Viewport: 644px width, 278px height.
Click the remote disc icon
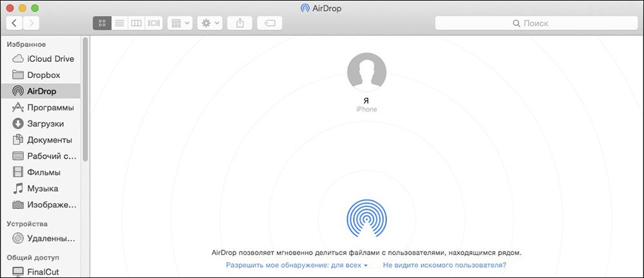(18, 238)
